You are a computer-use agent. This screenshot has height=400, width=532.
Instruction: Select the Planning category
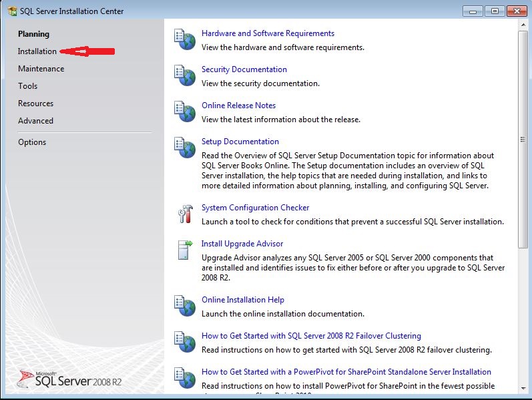coord(33,34)
